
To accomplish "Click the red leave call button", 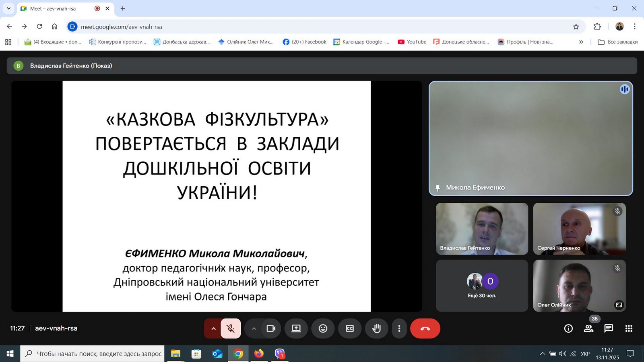I will click(425, 329).
